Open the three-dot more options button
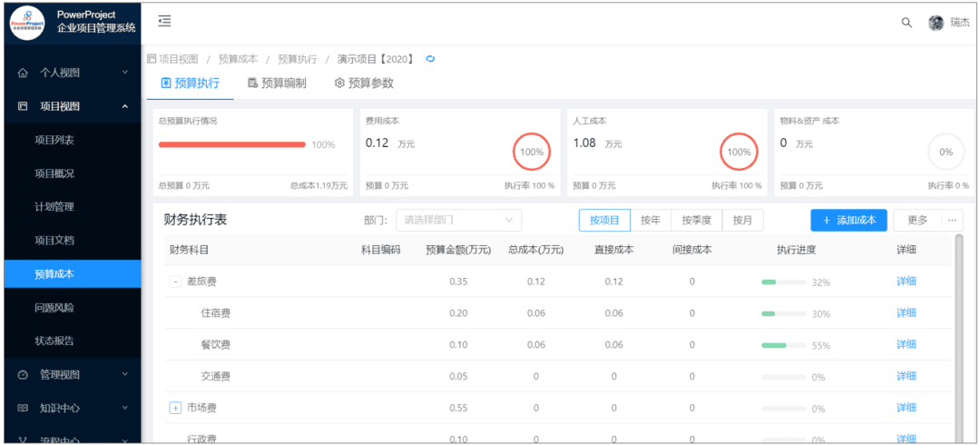This screenshot has width=980, height=445. [x=952, y=220]
